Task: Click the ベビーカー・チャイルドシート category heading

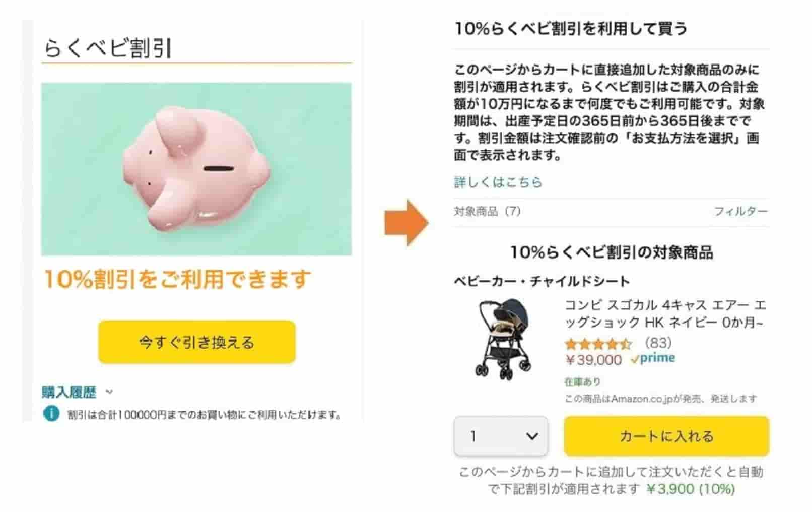Action: [542, 281]
